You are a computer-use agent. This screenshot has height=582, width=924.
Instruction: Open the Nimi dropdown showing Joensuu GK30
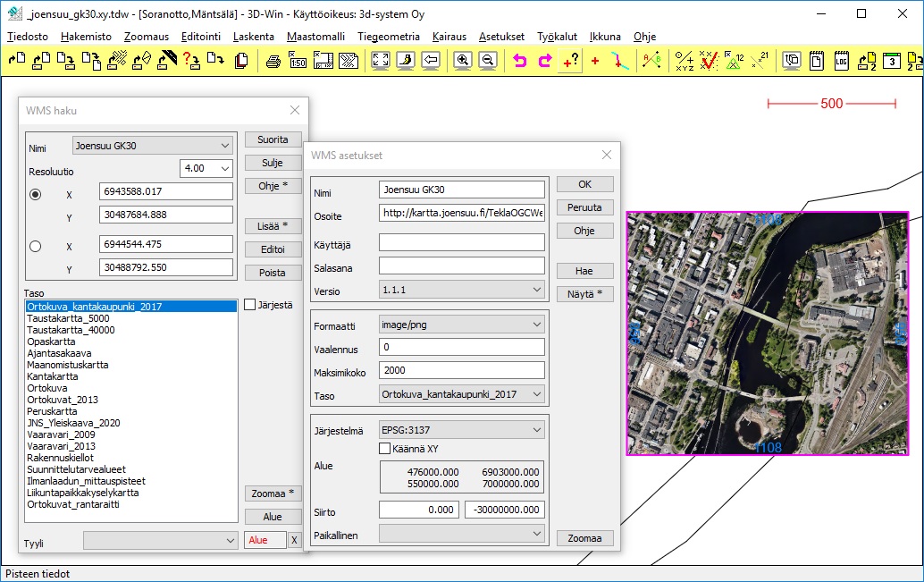point(152,146)
